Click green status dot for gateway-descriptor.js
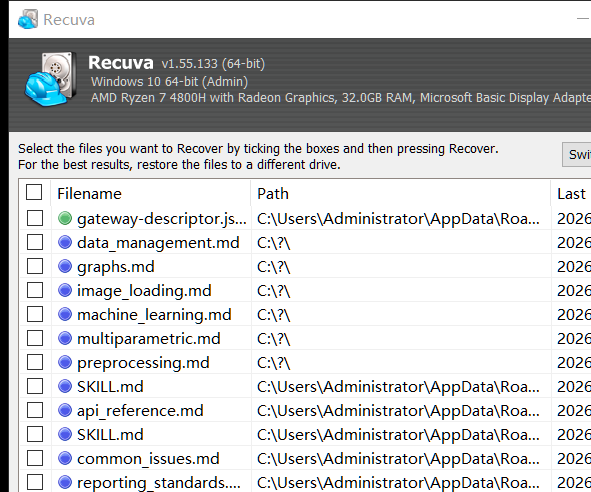 [x=65, y=218]
